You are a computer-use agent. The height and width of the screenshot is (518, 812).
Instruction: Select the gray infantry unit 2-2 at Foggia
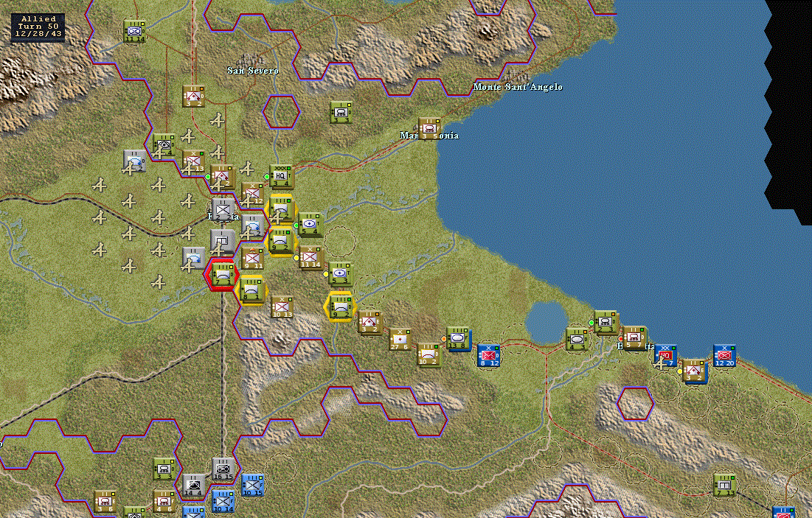click(223, 209)
